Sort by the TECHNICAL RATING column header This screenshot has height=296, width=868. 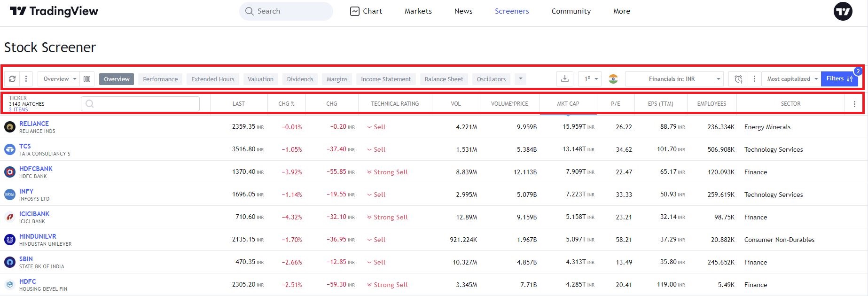(395, 104)
